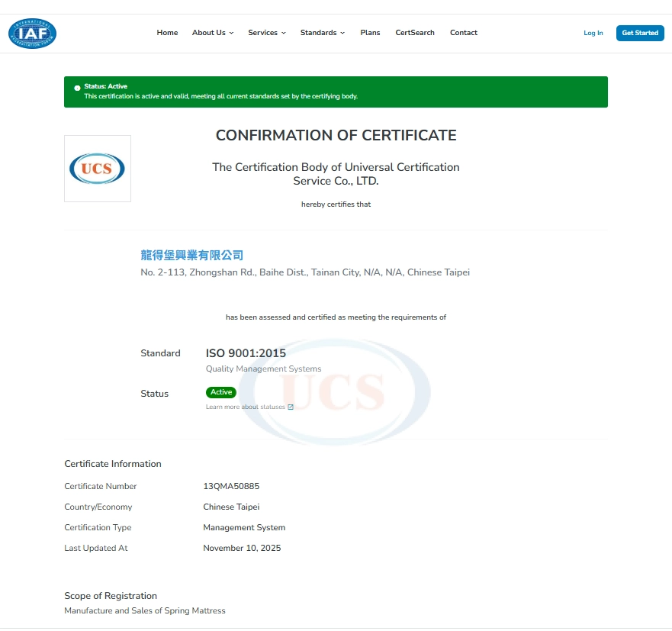Click the green Active status badge
Screen dimensions: 672x631
click(x=220, y=392)
